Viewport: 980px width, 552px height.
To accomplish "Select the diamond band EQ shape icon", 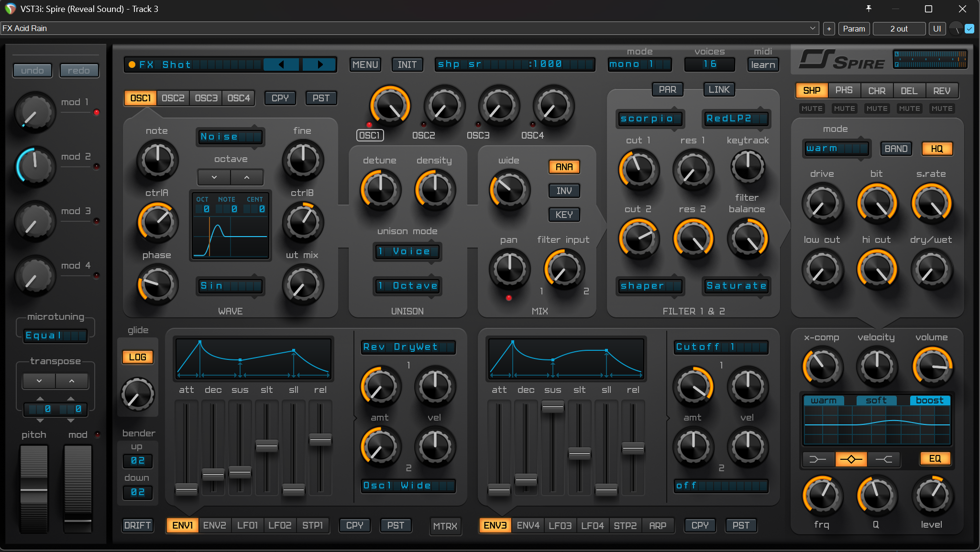I will (852, 459).
